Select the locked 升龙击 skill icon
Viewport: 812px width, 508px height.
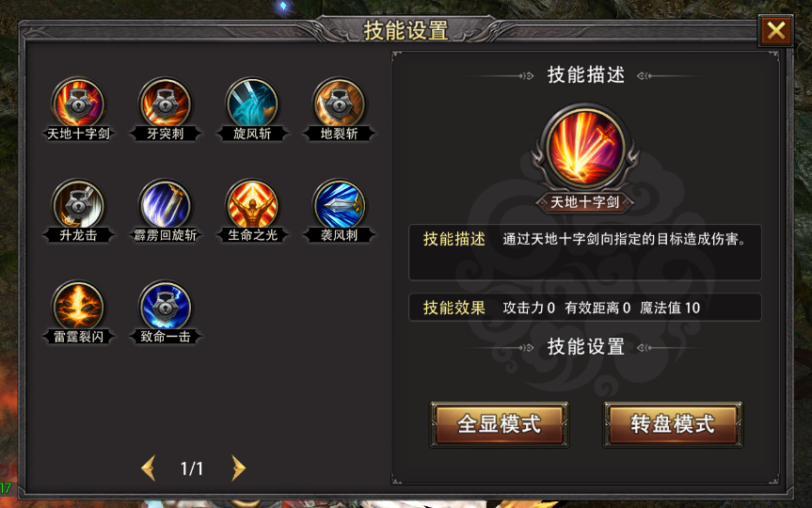pos(78,206)
